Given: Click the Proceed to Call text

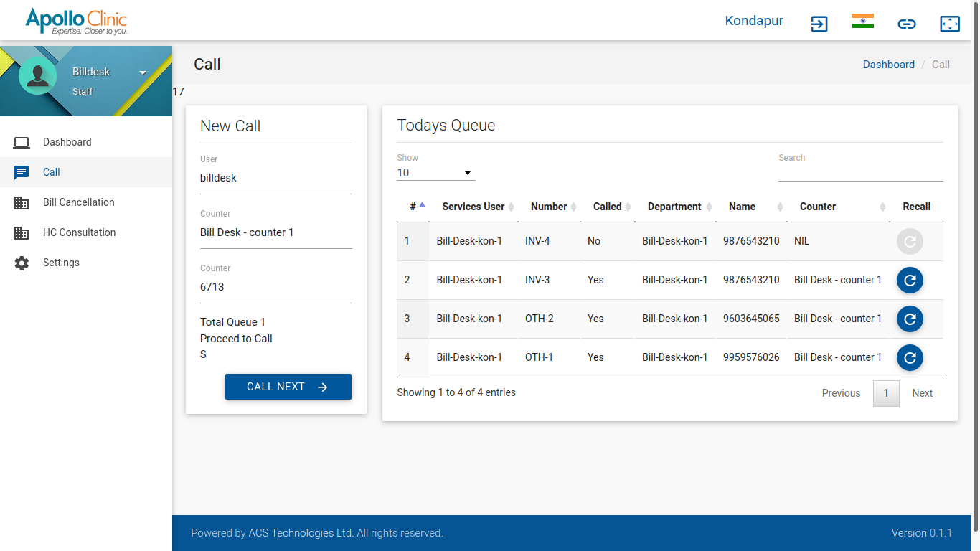Looking at the screenshot, I should tap(236, 339).
